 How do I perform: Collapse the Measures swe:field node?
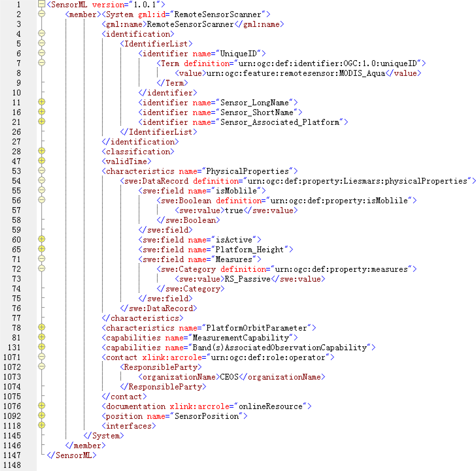42,258
